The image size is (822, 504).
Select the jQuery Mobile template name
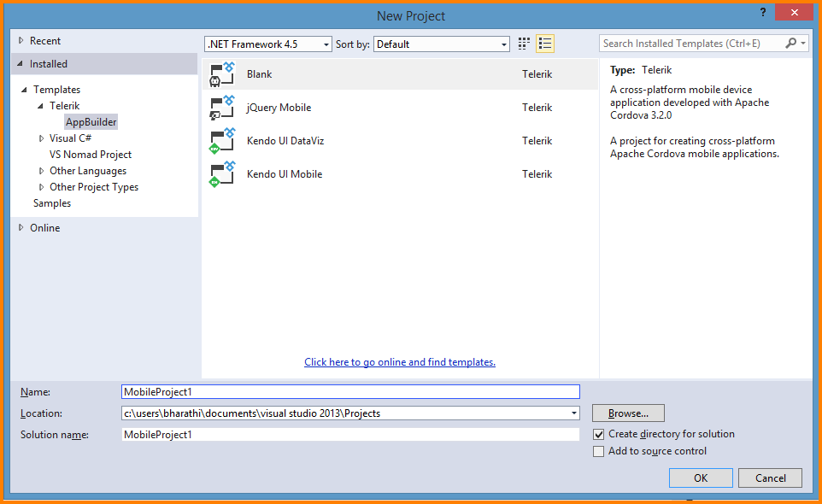(279, 108)
